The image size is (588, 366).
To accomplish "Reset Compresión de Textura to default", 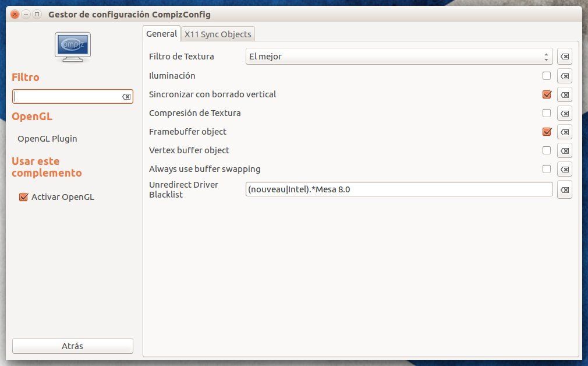I will point(564,113).
